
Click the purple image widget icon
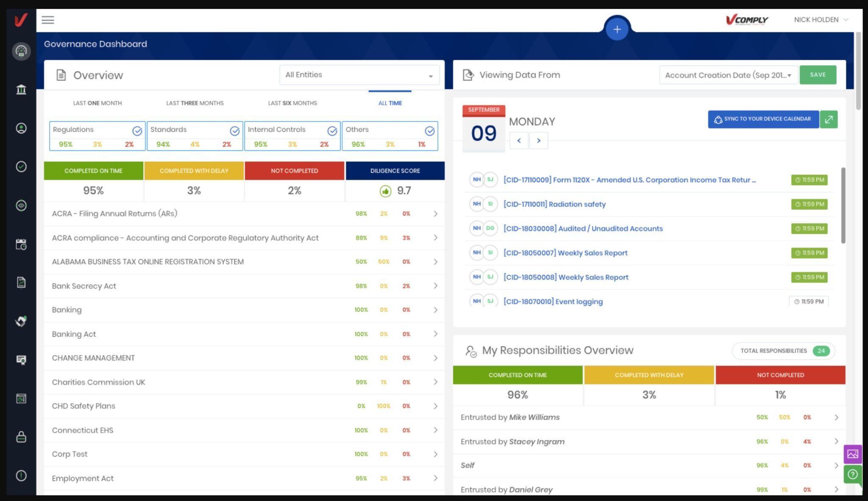tap(853, 454)
